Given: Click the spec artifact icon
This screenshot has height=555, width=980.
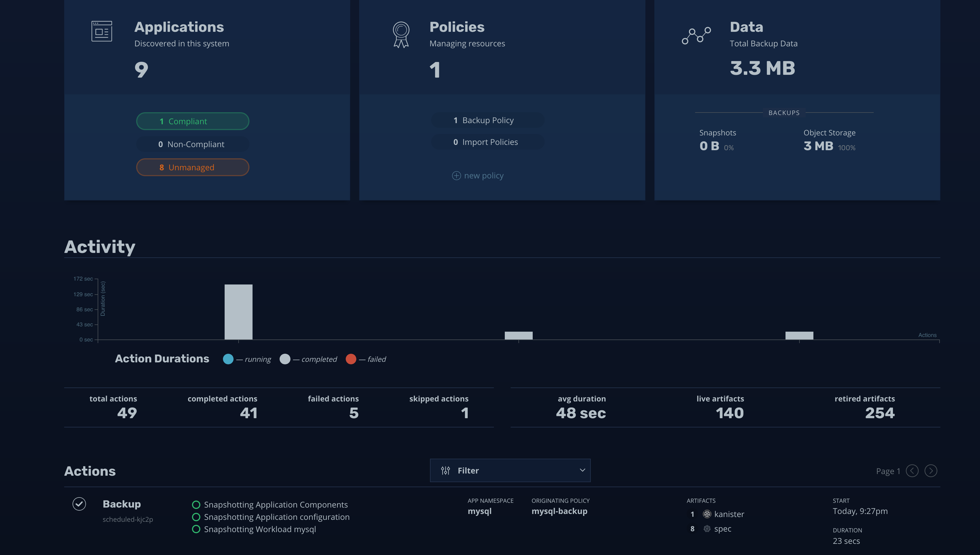Looking at the screenshot, I should coord(707,529).
